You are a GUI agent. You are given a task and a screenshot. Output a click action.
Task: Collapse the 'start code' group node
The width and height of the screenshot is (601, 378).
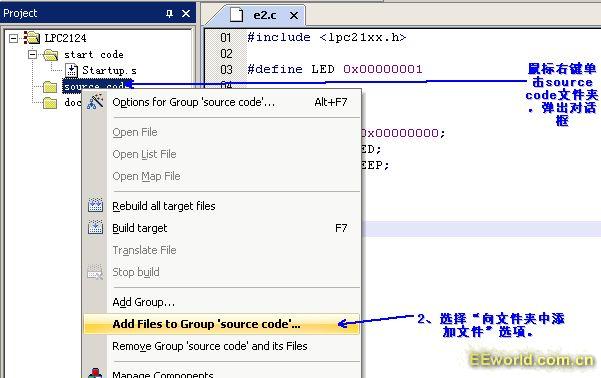click(x=33, y=54)
